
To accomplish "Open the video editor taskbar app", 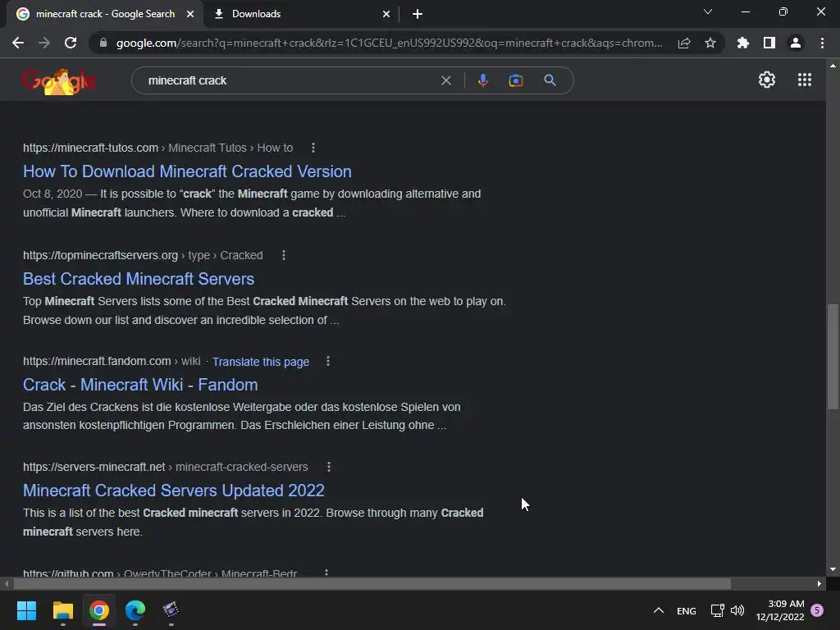I will pos(171,610).
